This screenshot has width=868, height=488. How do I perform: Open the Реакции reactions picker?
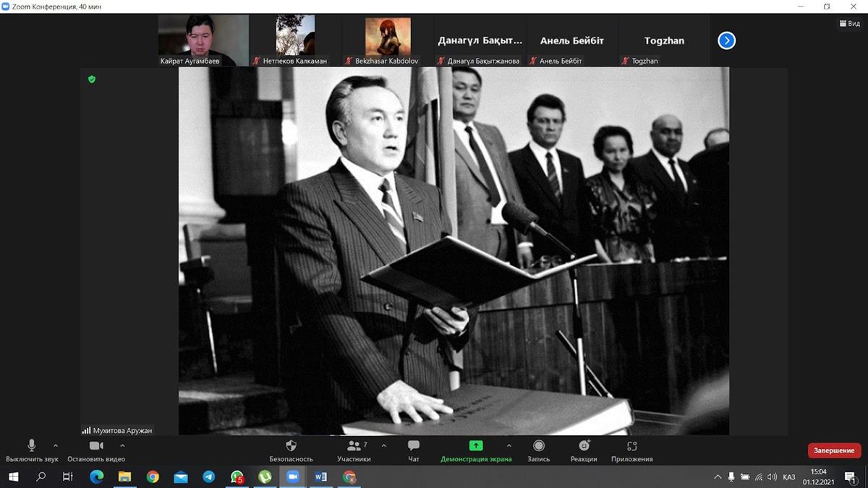583,450
